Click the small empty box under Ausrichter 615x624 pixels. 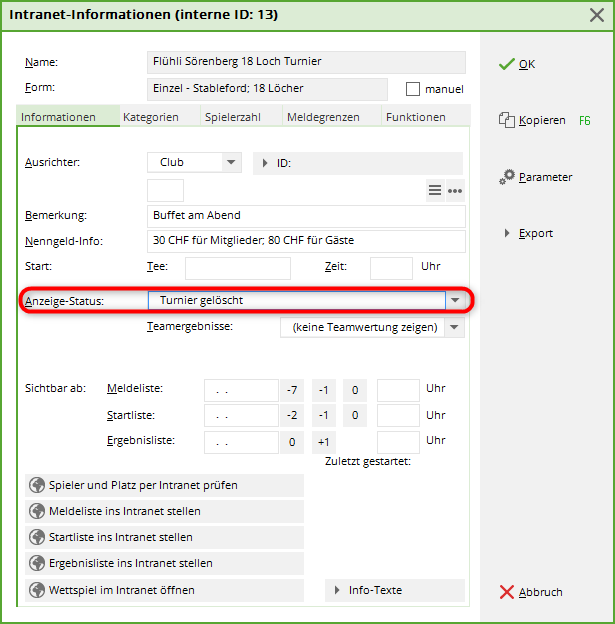click(x=165, y=191)
